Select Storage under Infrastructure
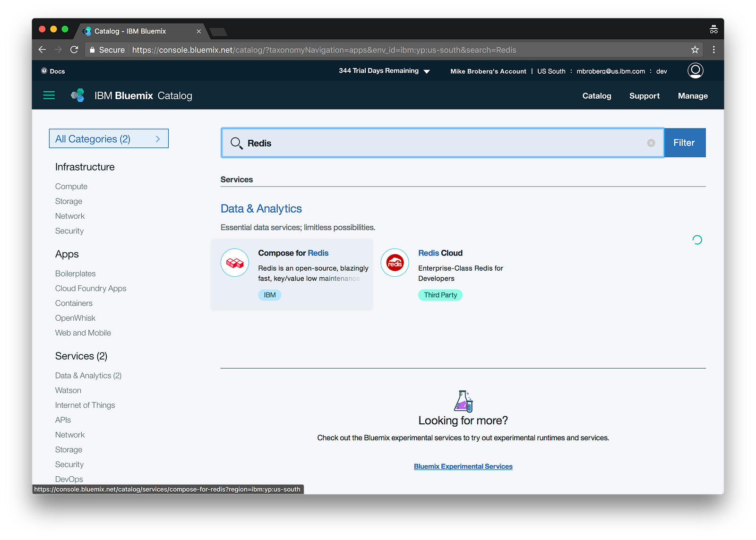 click(x=69, y=201)
